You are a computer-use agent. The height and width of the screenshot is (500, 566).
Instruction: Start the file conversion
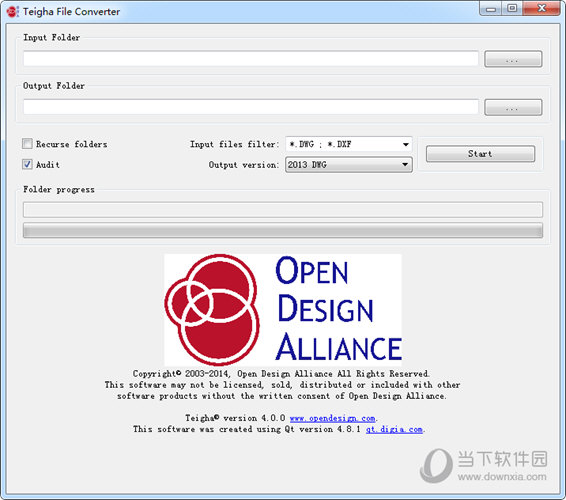[480, 154]
